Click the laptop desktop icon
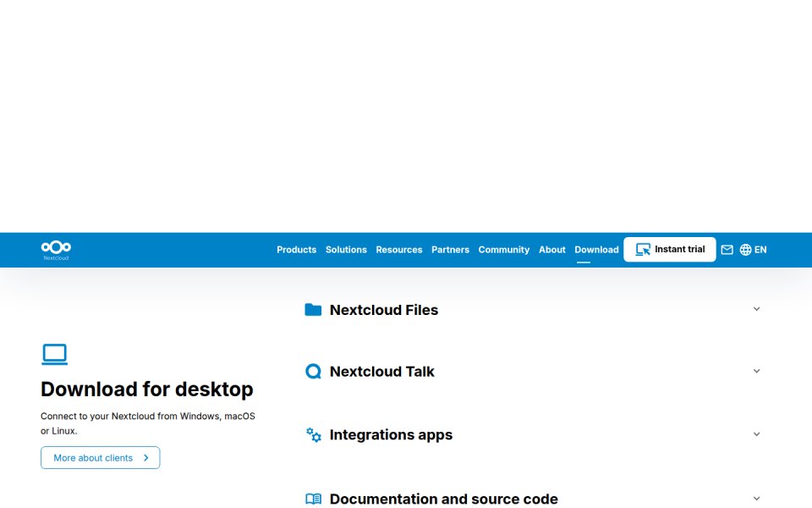812x508 pixels. (x=54, y=355)
